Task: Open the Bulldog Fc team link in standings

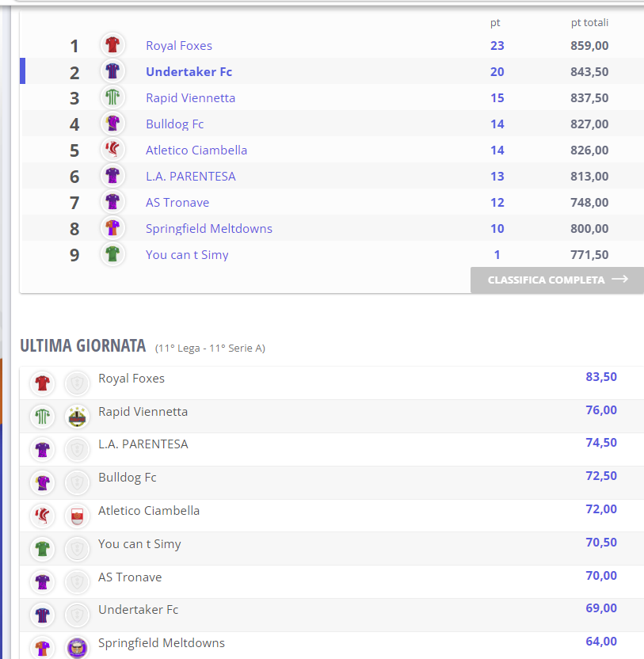Action: click(174, 124)
